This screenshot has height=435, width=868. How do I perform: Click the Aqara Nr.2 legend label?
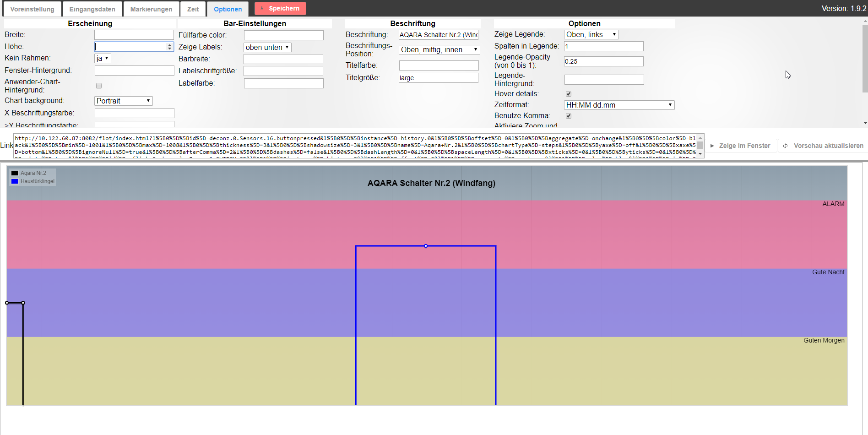(33, 173)
